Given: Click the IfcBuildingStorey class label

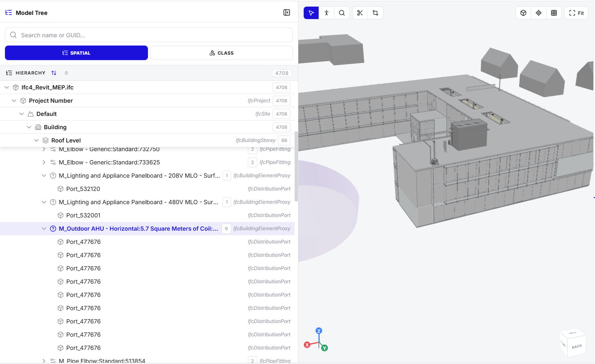Looking at the screenshot, I should click(256, 140).
